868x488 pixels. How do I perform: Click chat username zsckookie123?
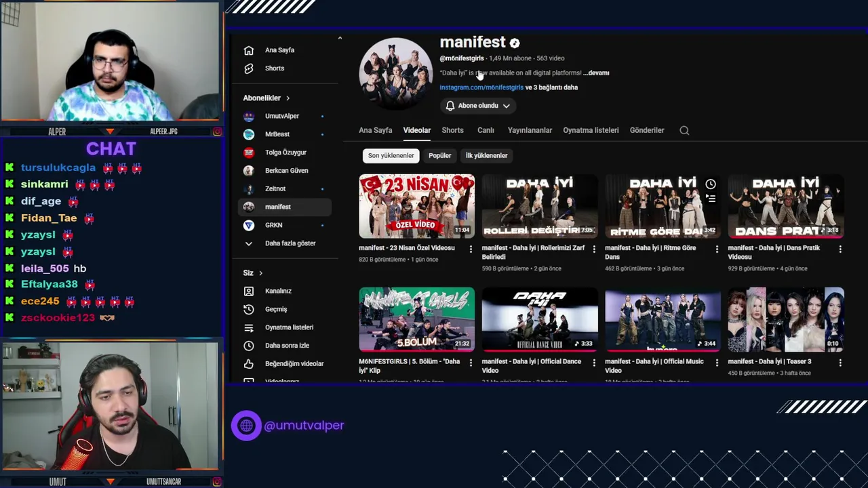[x=58, y=317]
